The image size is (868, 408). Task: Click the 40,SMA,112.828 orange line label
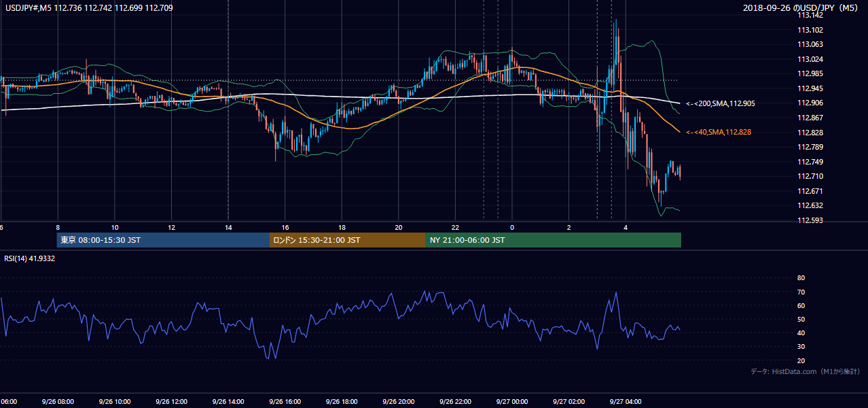coord(718,132)
